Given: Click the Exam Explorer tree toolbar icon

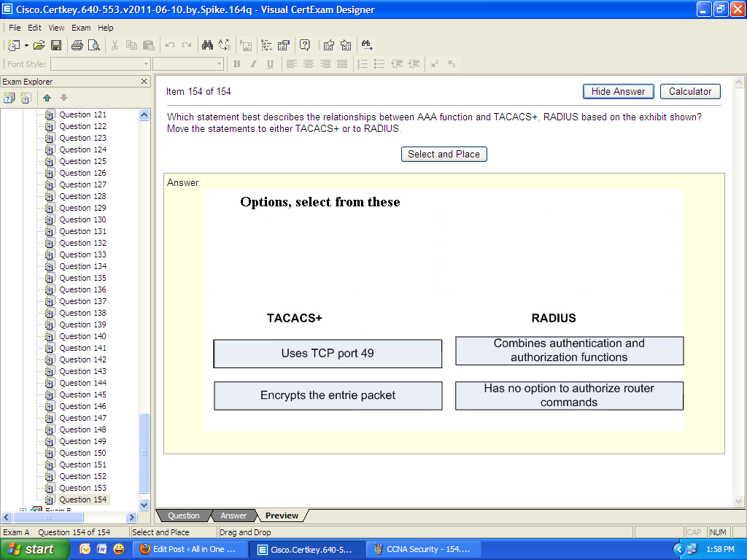Looking at the screenshot, I should coord(267,45).
